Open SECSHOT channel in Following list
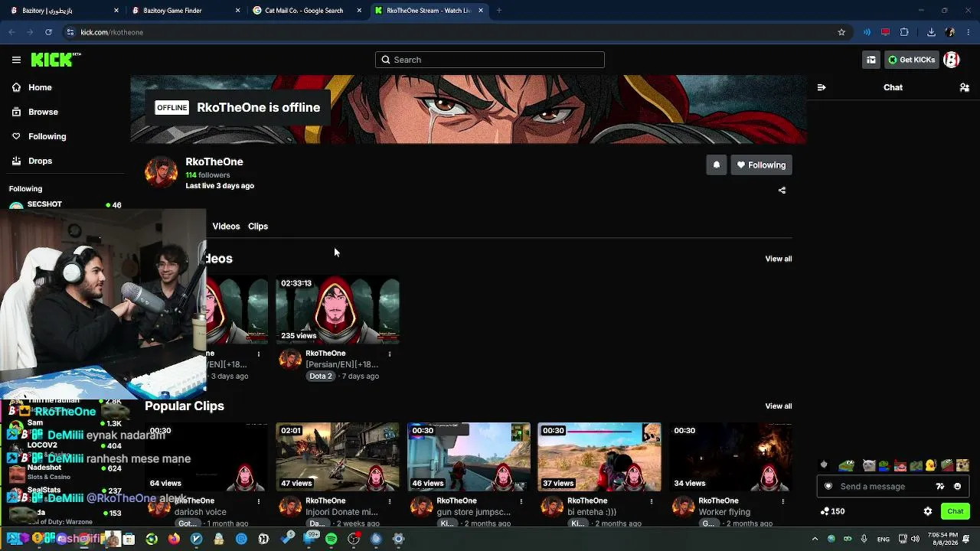The image size is (980, 551). click(65, 205)
